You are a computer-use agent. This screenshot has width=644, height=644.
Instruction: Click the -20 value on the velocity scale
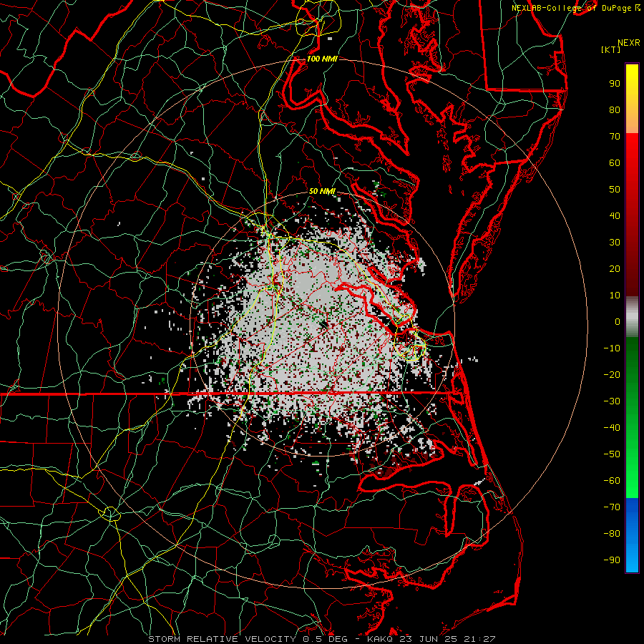click(612, 375)
